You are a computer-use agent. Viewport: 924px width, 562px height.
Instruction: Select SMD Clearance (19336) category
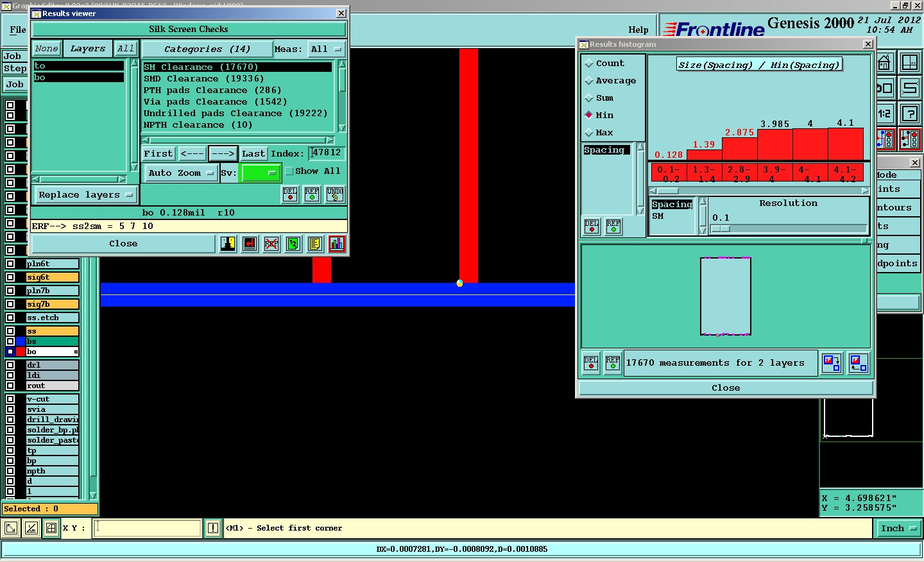click(237, 79)
